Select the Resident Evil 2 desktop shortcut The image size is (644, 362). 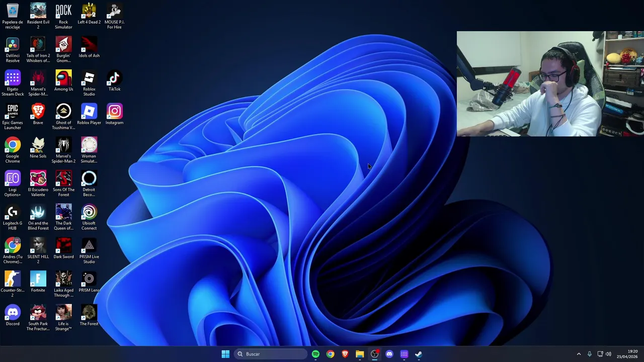pyautogui.click(x=38, y=16)
